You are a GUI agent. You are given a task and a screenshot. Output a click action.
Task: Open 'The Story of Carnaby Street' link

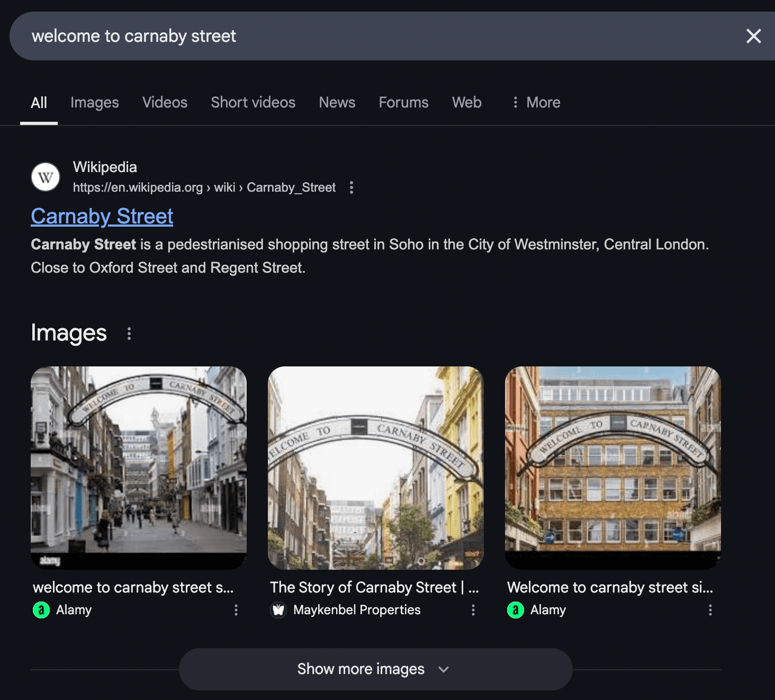[374, 587]
